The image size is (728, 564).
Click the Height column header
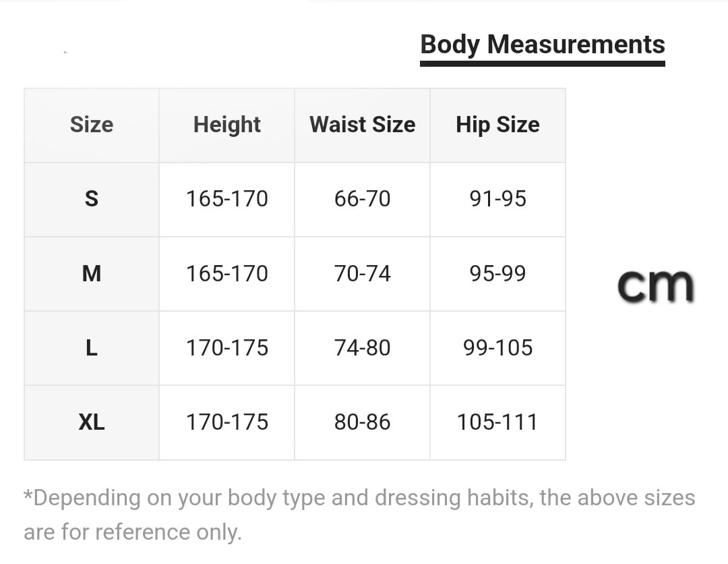(226, 125)
